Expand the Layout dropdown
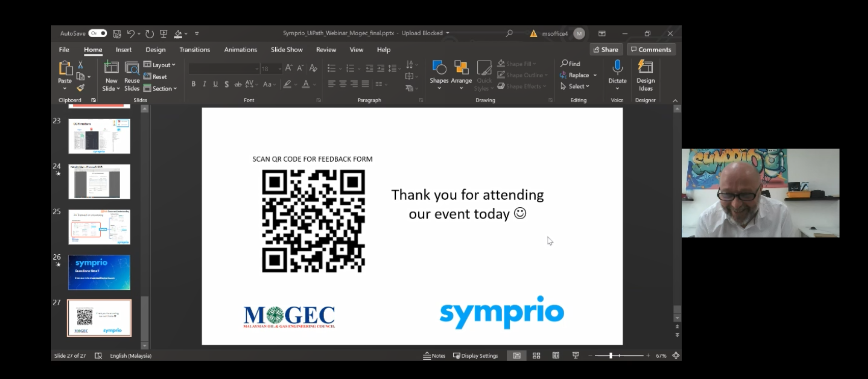This screenshot has width=868, height=379. [159, 65]
